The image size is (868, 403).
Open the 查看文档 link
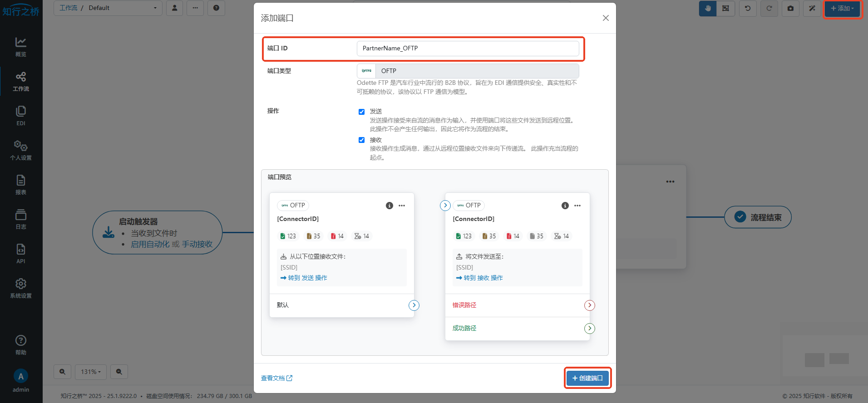pyautogui.click(x=276, y=378)
